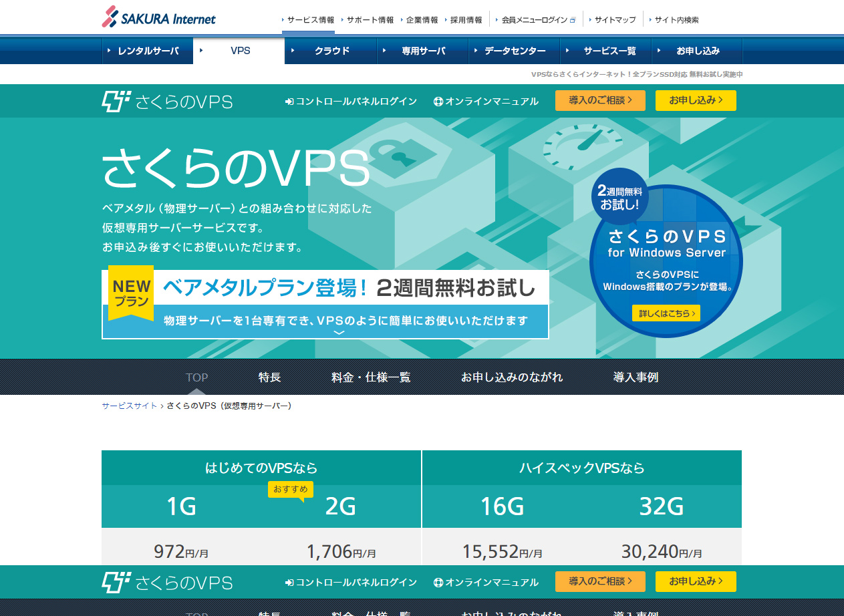Click the SAKURA Internet logo
This screenshot has width=844, height=616.
coord(158,17)
